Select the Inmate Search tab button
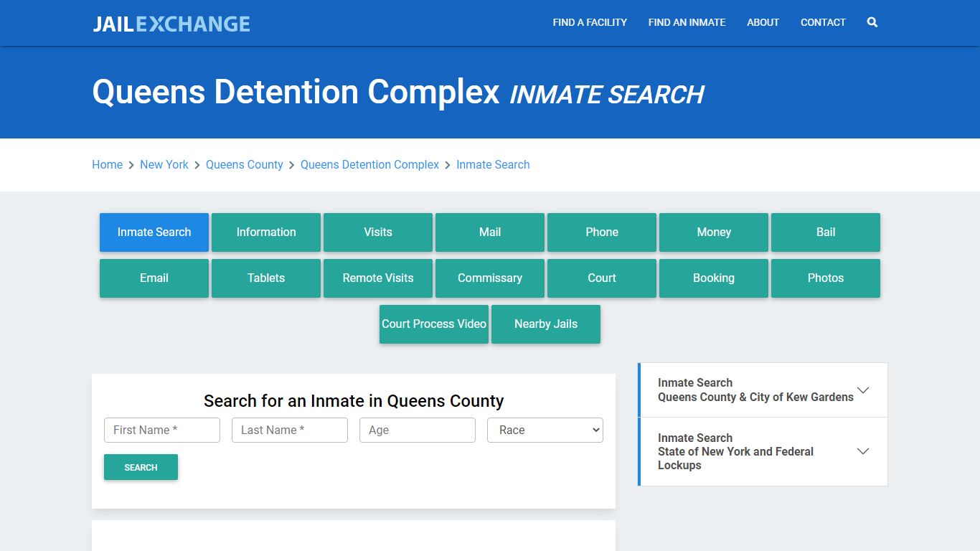The height and width of the screenshot is (551, 980). coord(154,232)
